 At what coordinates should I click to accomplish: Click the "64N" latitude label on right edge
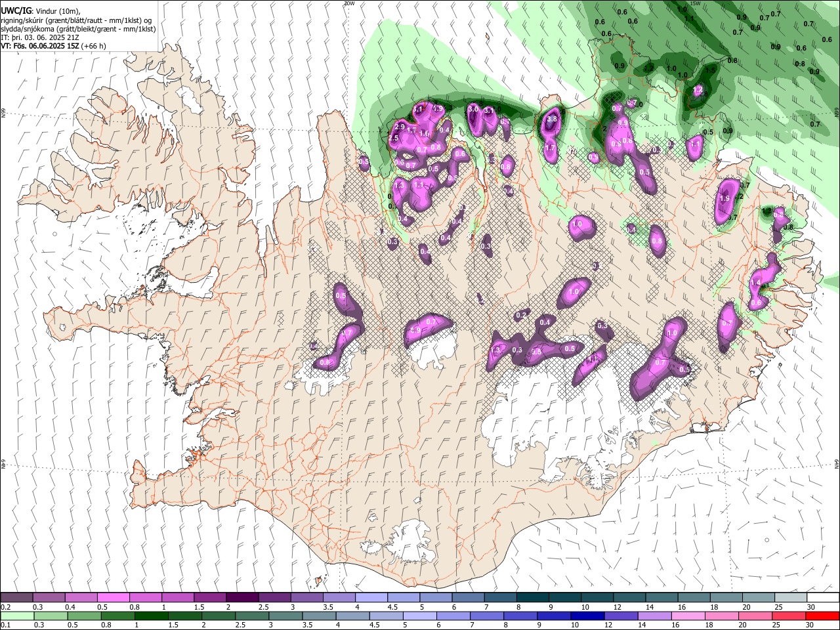(x=837, y=463)
